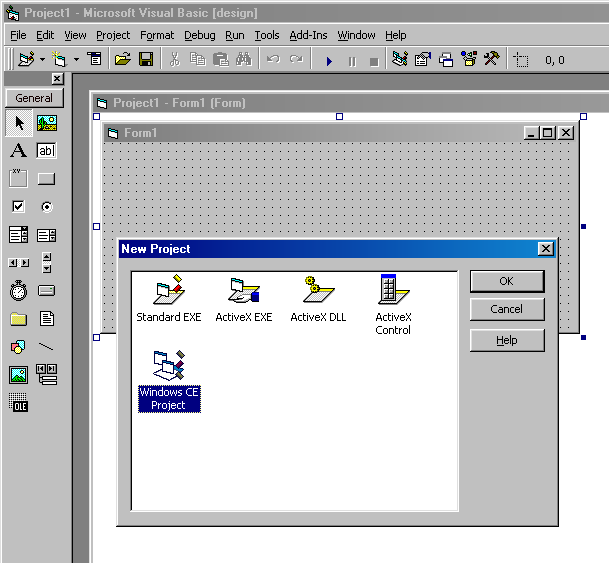Open the File menu
609x563 pixels.
(18, 35)
